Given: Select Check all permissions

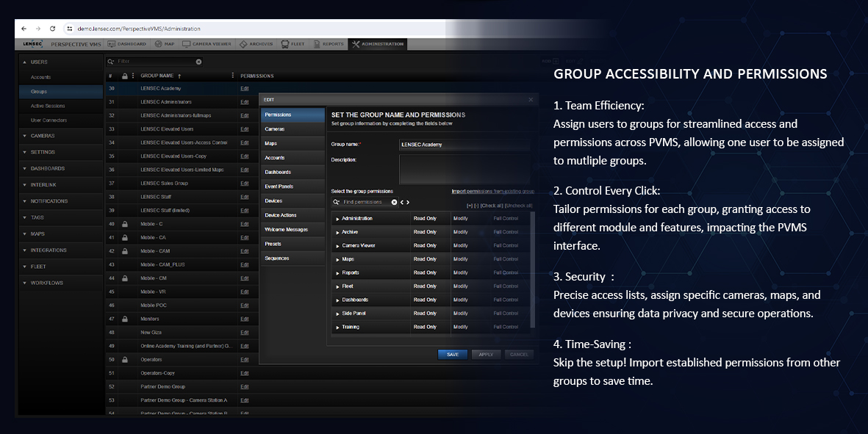Looking at the screenshot, I should click(491, 206).
